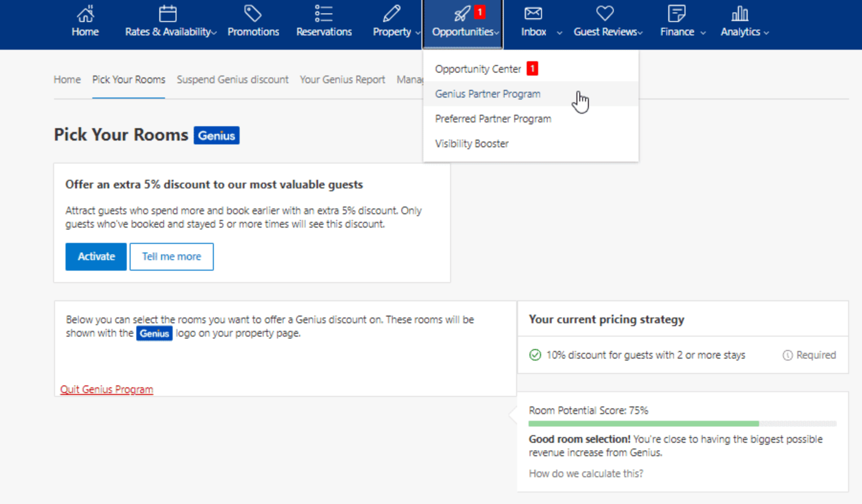Select Genius Partner Program from the menu
The width and height of the screenshot is (862, 504).
(487, 94)
